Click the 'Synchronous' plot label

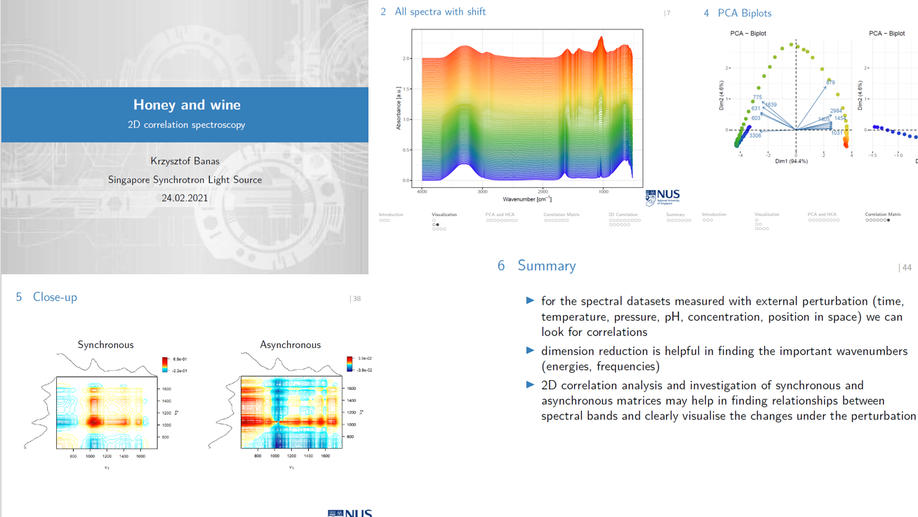coord(105,344)
